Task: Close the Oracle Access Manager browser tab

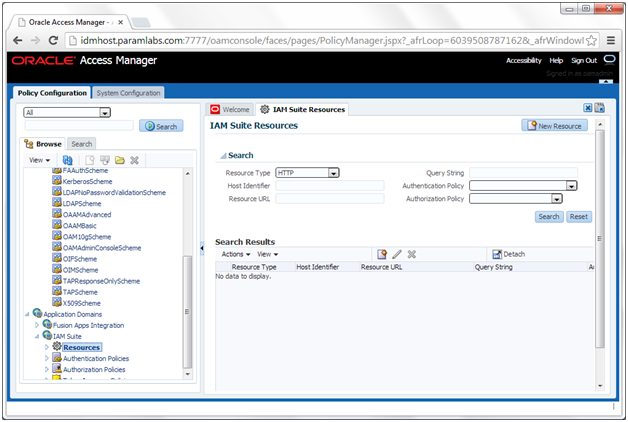Action: pyautogui.click(x=121, y=22)
